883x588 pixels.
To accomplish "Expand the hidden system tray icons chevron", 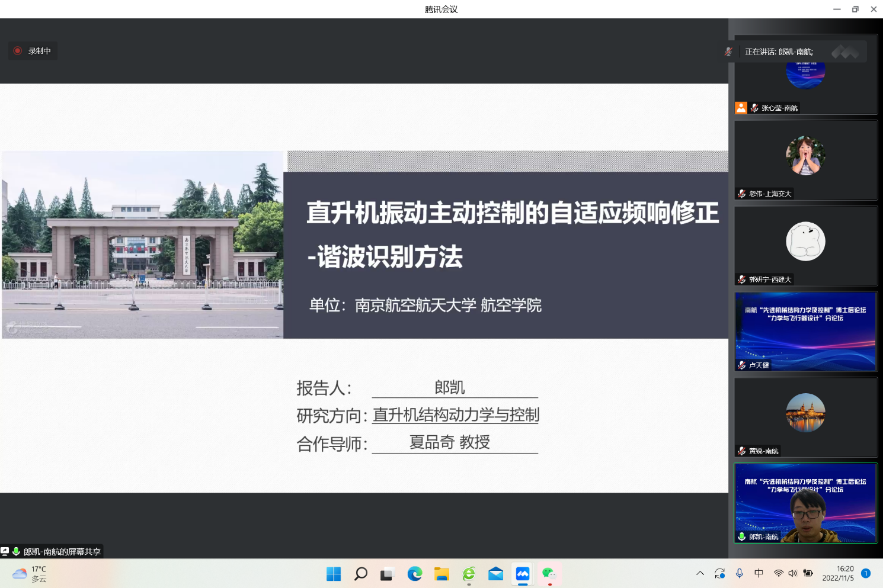I will (x=700, y=573).
